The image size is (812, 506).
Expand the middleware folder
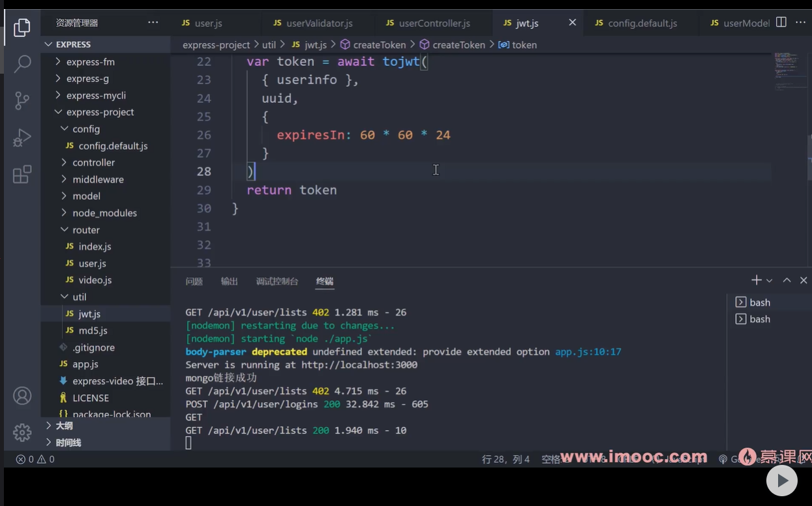106,179
